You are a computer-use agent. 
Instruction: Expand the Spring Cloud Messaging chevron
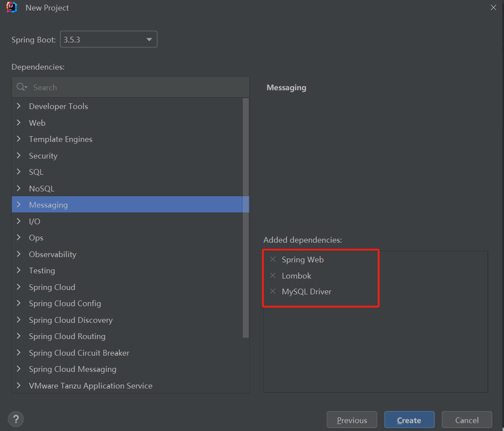[19, 368]
